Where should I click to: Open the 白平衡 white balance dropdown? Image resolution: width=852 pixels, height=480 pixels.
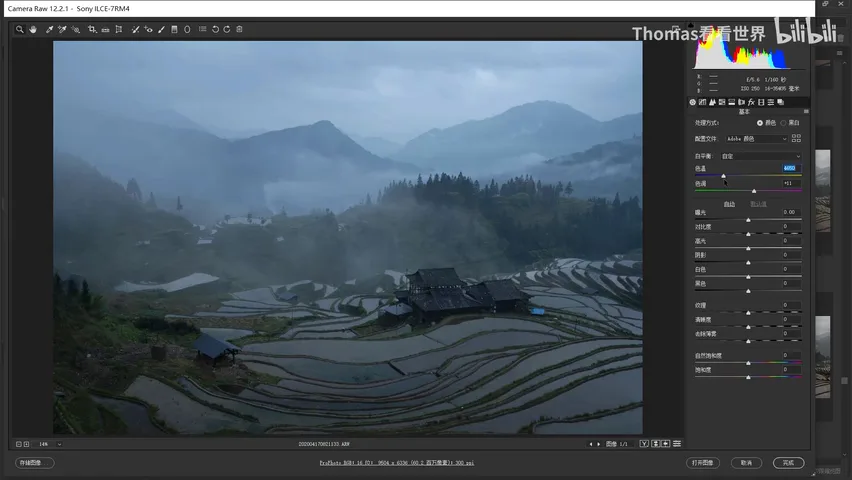pos(760,156)
